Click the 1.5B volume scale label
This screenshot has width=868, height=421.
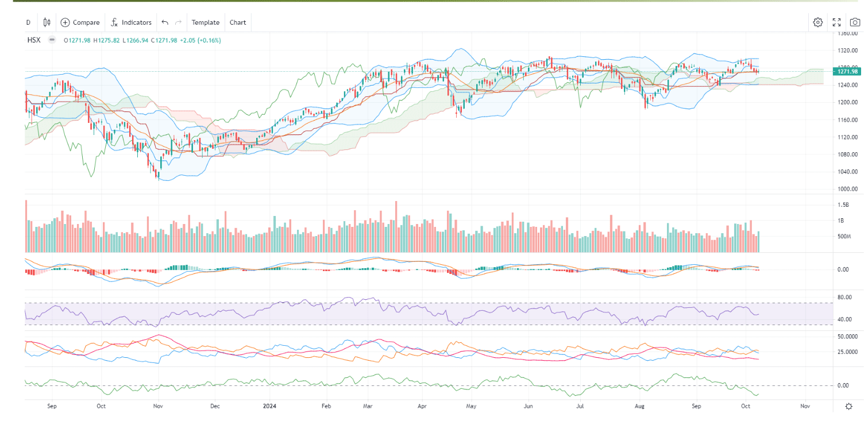[843, 205]
